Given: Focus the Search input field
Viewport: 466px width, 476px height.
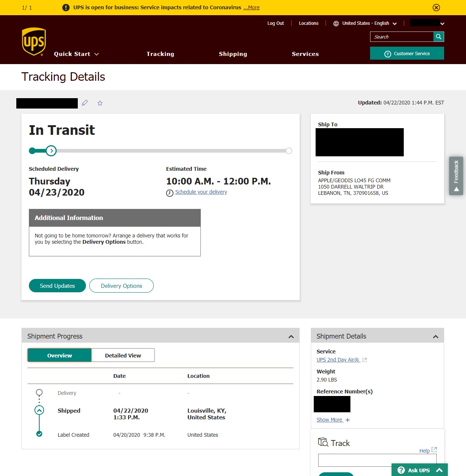Looking at the screenshot, I should 402,37.
